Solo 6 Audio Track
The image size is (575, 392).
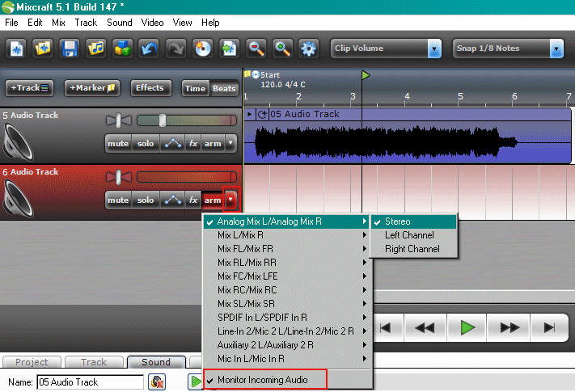[146, 200]
